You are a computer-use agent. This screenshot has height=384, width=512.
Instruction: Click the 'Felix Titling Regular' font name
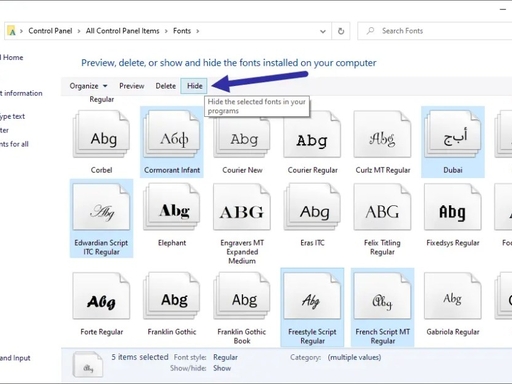(x=382, y=247)
